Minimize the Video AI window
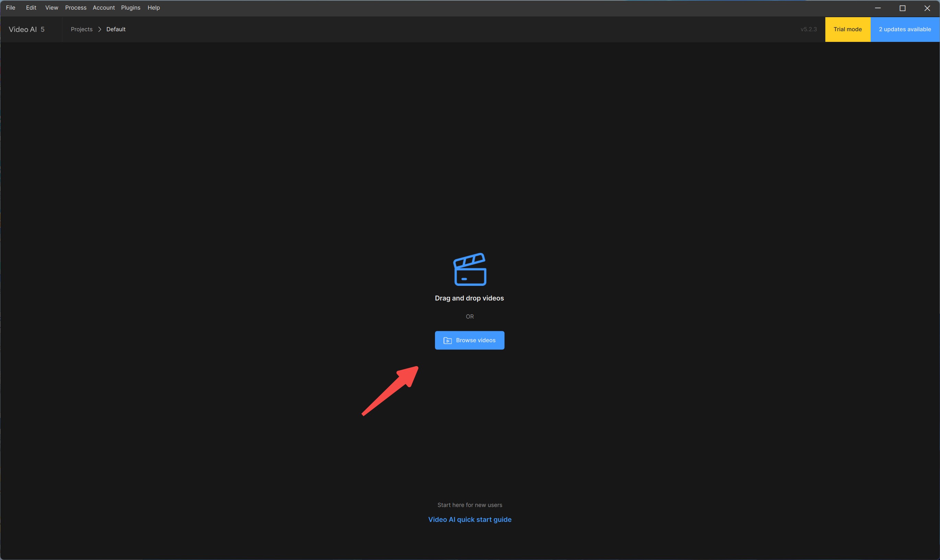The width and height of the screenshot is (940, 560). [x=878, y=8]
